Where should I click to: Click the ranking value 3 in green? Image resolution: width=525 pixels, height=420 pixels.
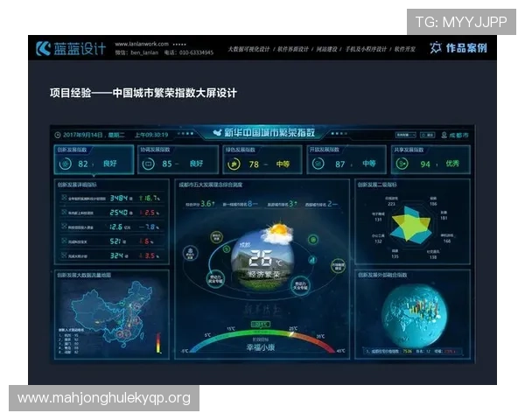292,203
